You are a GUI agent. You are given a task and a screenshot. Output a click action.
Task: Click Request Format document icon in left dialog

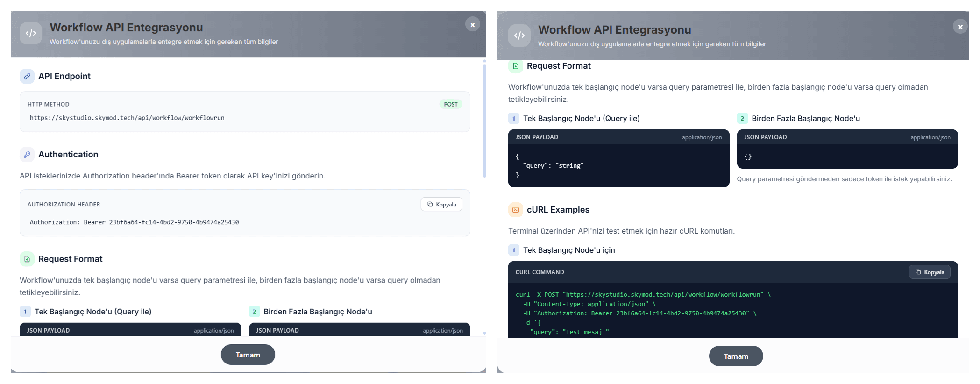(x=27, y=259)
